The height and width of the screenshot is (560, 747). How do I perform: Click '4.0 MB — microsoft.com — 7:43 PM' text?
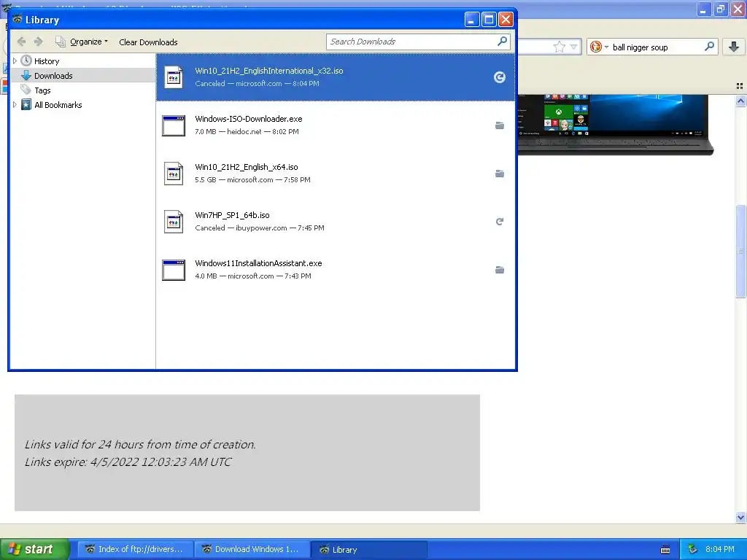253,276
